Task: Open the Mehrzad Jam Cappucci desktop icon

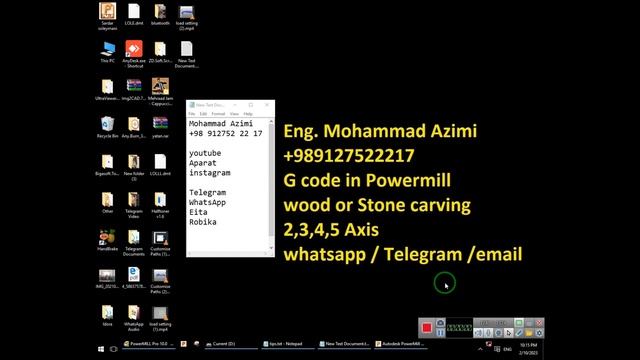Action: coord(160,91)
